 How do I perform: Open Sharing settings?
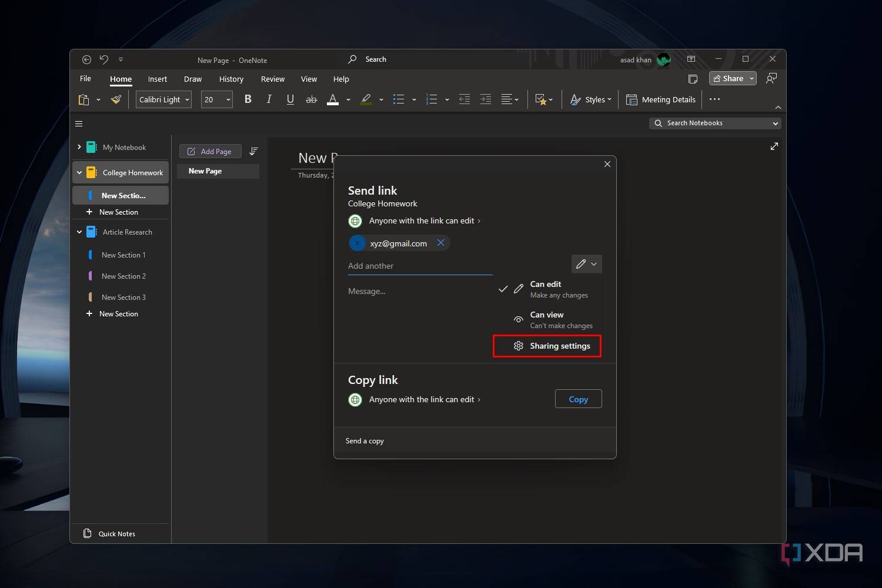click(547, 346)
